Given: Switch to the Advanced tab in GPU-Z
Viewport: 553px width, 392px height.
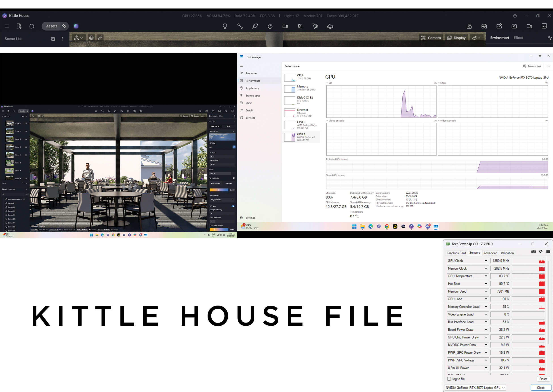Looking at the screenshot, I should 490,253.
